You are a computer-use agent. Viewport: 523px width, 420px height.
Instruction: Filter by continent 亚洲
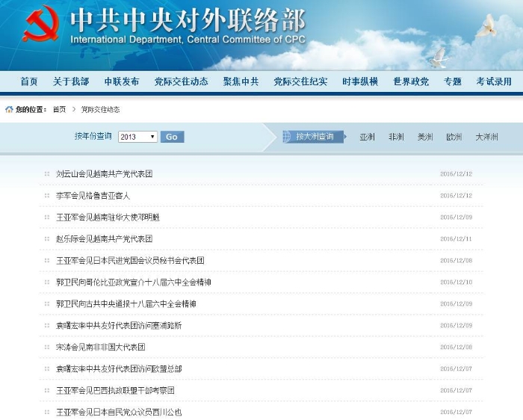point(368,137)
